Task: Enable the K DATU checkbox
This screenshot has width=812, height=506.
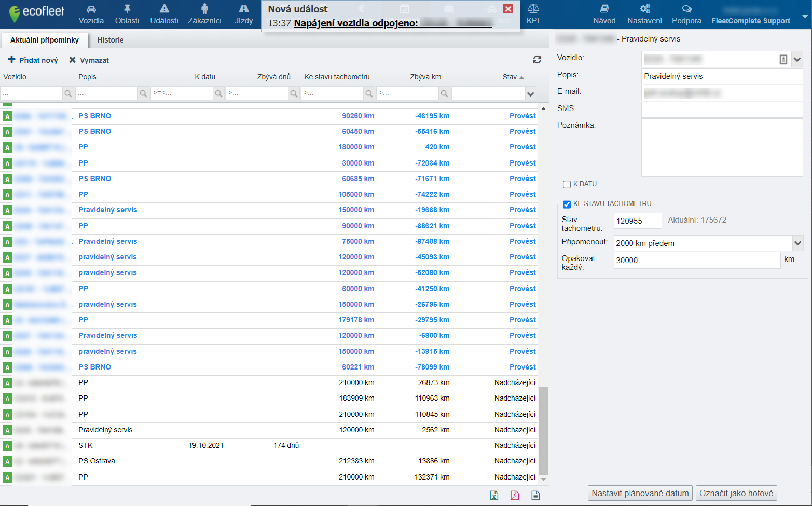Action: tap(567, 184)
